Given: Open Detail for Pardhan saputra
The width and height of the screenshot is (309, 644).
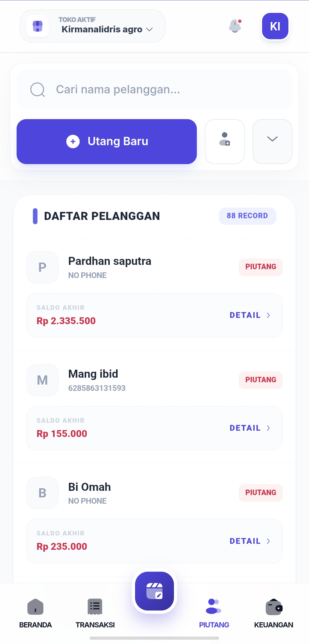Looking at the screenshot, I should point(250,315).
